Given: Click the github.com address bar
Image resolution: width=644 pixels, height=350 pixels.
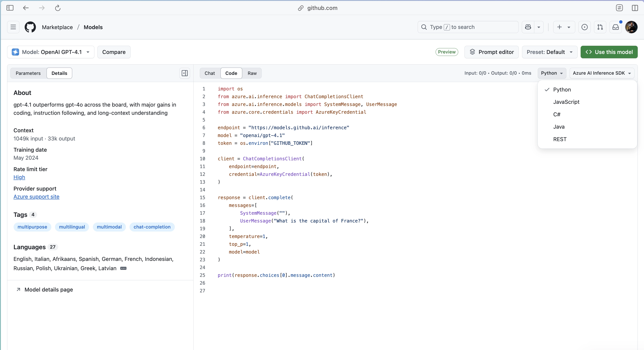Looking at the screenshot, I should 322,8.
